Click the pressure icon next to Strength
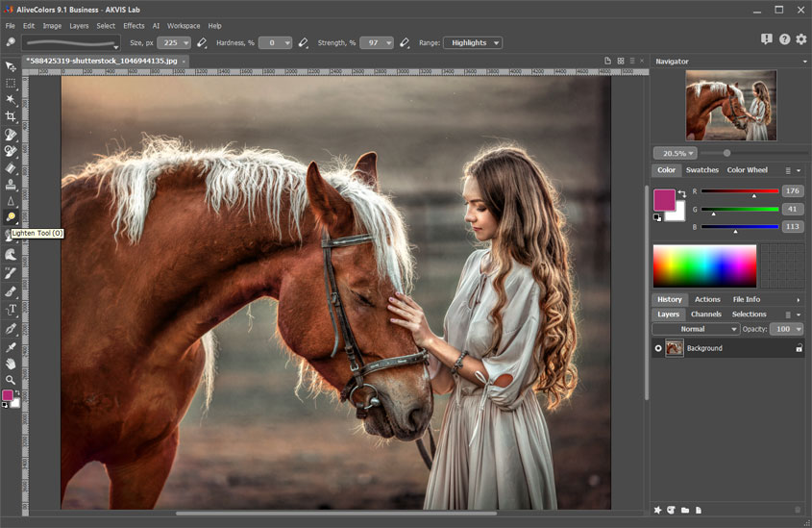Viewport: 812px width, 528px height. tap(405, 42)
